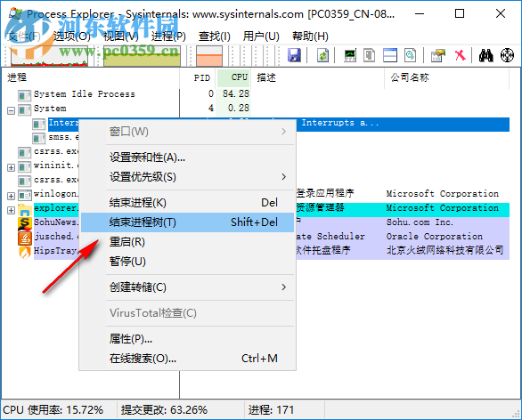Toggle the process tree view icon
The height and width of the screenshot is (420, 522).
[x=369, y=55]
